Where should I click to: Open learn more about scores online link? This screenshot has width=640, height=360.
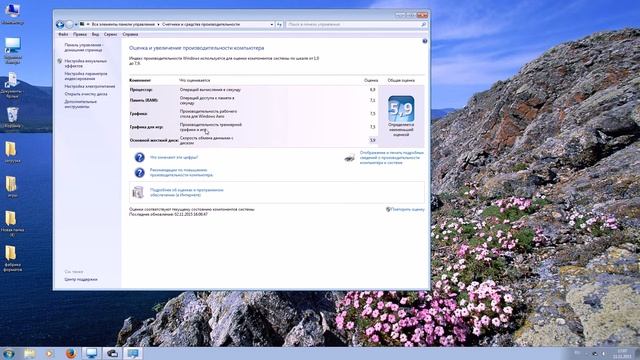187,192
